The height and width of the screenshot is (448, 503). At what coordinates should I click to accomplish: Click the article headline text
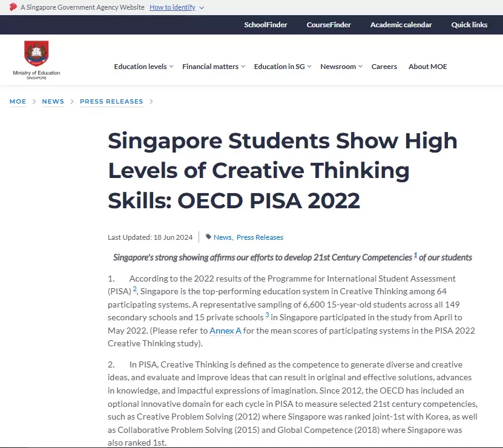click(x=283, y=170)
